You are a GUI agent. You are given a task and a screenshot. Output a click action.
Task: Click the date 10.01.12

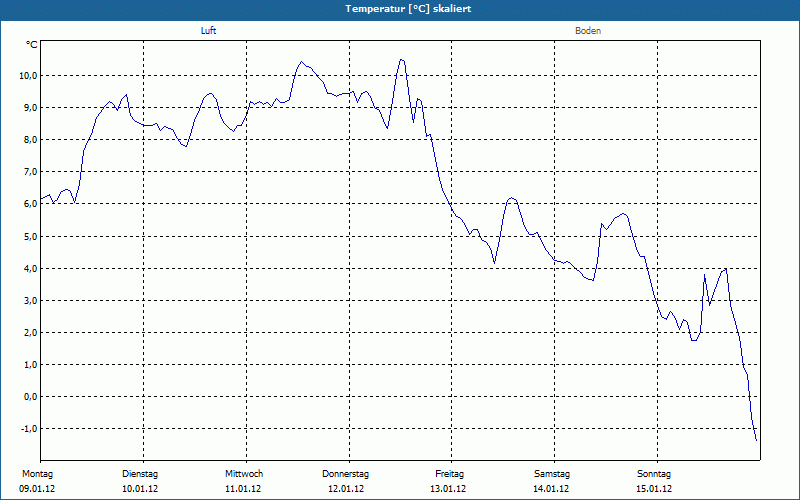[140, 489]
